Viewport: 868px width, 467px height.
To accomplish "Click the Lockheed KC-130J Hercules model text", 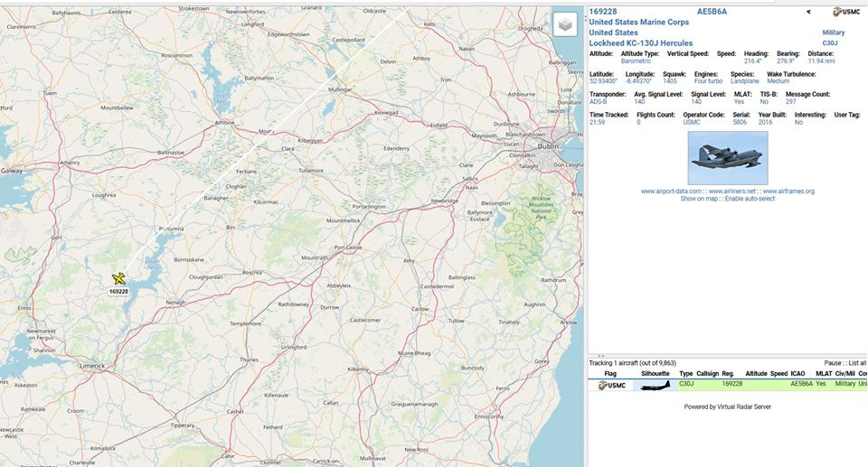I will 640,43.
